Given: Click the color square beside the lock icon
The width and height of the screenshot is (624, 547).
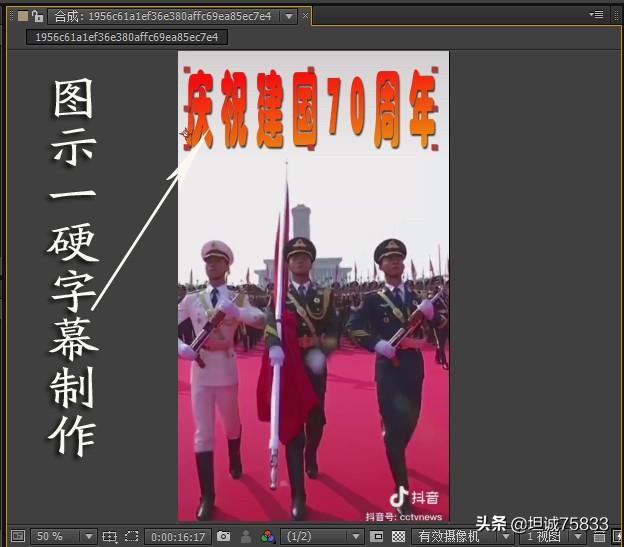Looking at the screenshot, I should tap(23, 16).
